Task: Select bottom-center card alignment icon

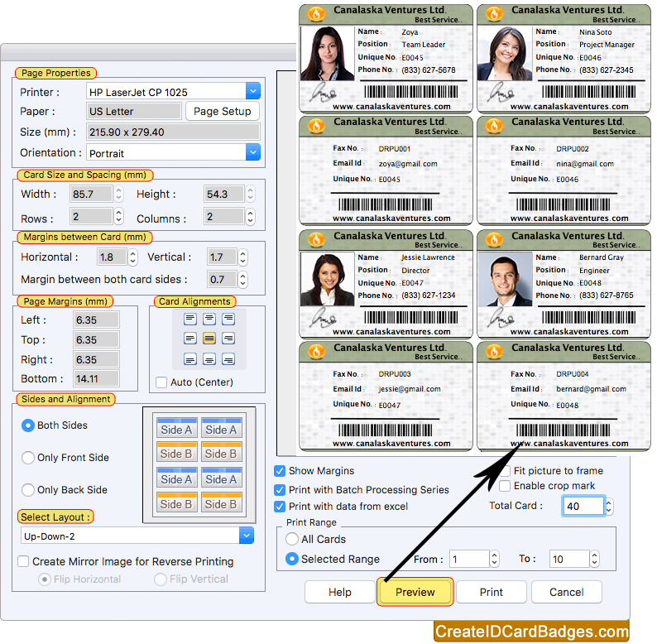Action: (x=209, y=359)
